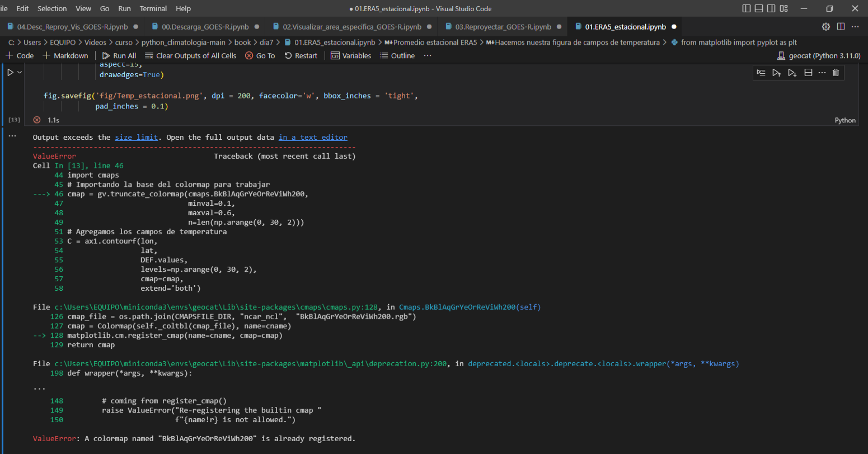The image size is (868, 454).
Task: Open cmaps.py:128 file link in traceback
Action: pos(217,307)
